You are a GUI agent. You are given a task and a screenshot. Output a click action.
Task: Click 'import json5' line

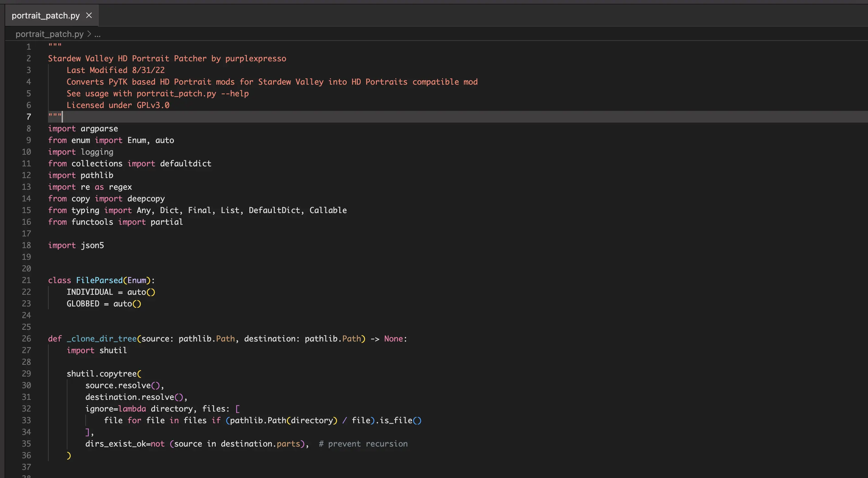click(x=76, y=245)
